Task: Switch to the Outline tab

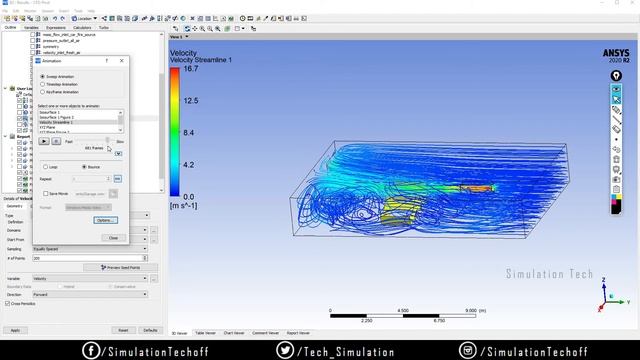Action: [x=10, y=27]
